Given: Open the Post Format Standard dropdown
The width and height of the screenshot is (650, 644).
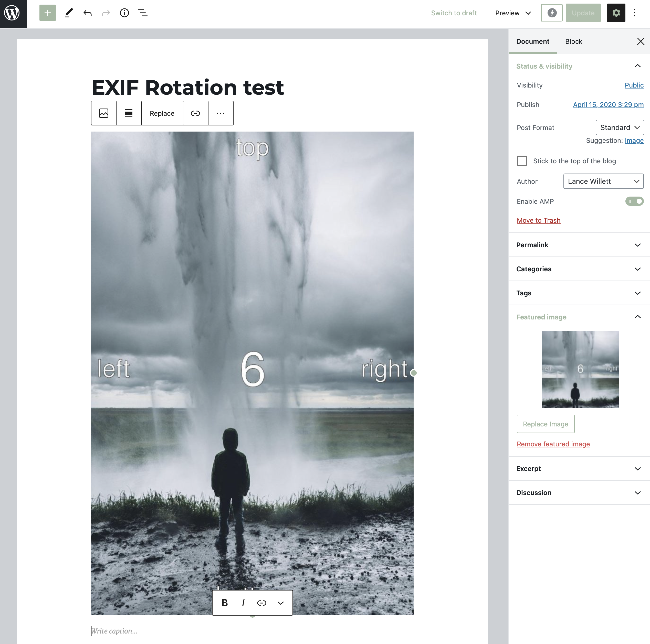Looking at the screenshot, I should click(x=620, y=127).
